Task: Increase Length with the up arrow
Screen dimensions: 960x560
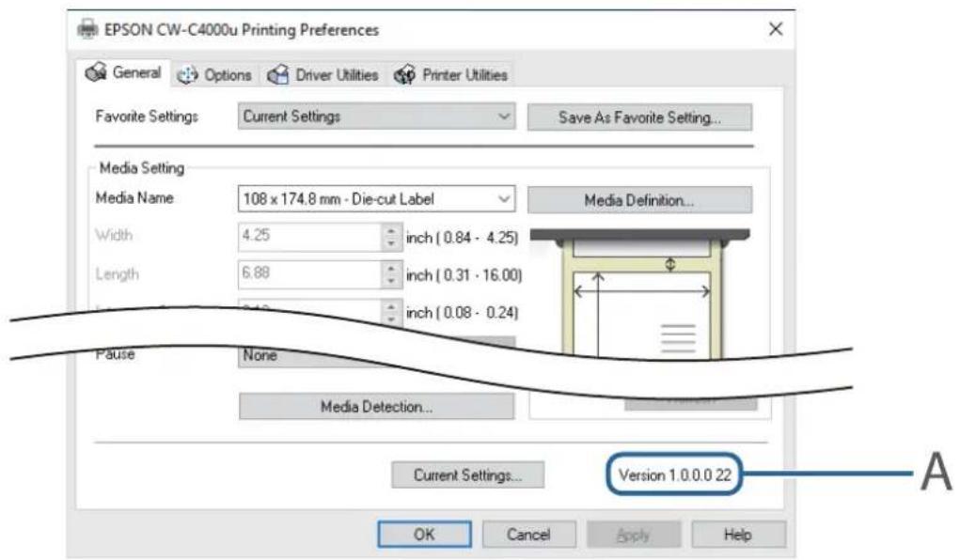Action: point(391,268)
